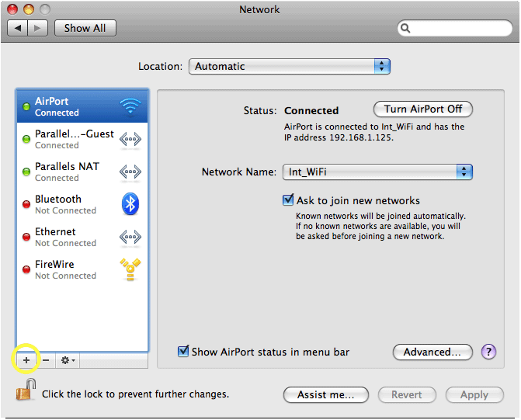This screenshot has width=521, height=420.
Task: Click the AirPort Wi-Fi signal icon
Action: click(x=130, y=106)
